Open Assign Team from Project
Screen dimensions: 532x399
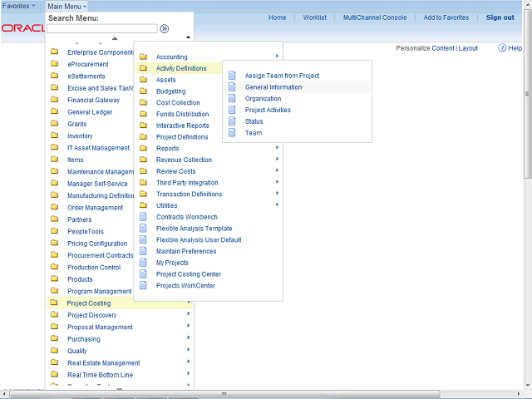[282, 76]
